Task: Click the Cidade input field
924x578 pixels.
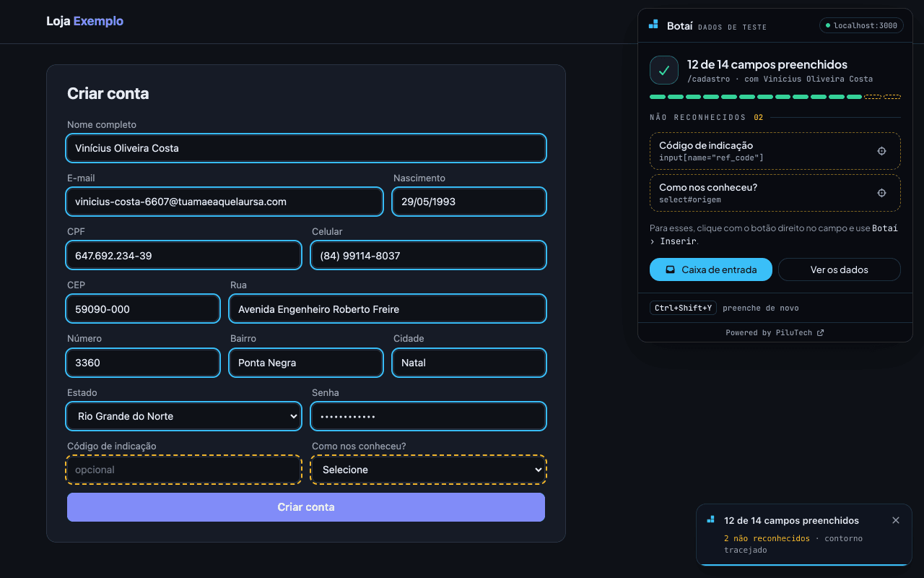Action: pos(469,363)
